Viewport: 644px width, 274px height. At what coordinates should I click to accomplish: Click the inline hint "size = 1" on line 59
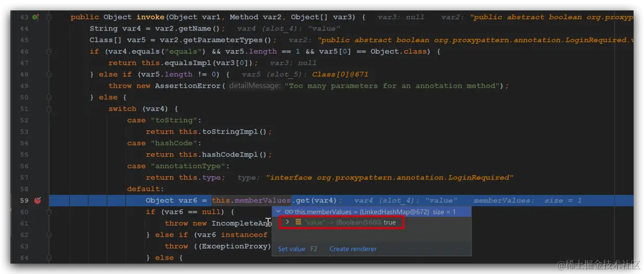point(563,201)
